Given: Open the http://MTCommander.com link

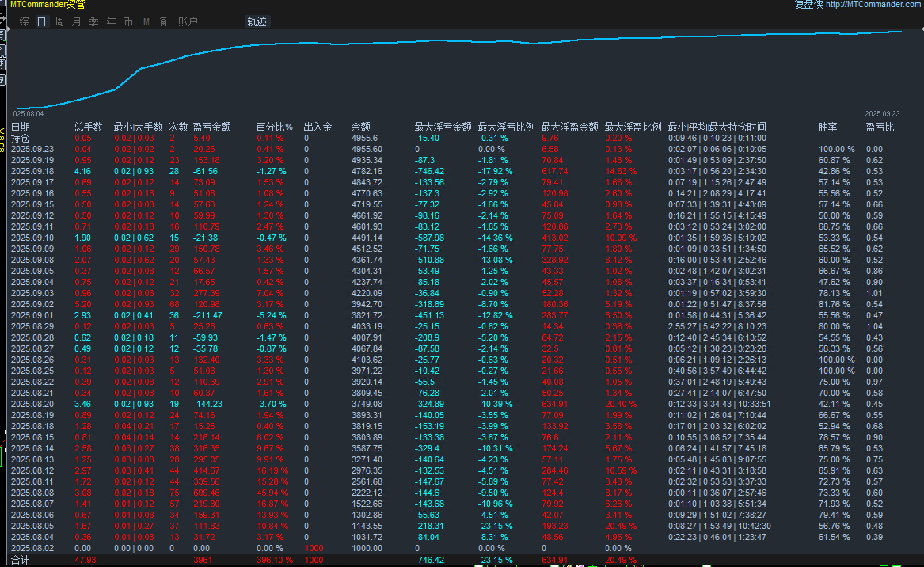Looking at the screenshot, I should point(873,5).
